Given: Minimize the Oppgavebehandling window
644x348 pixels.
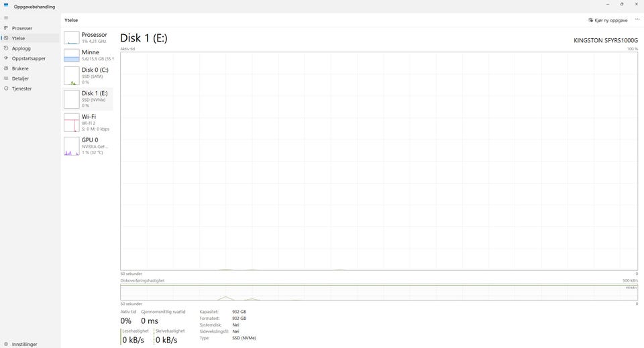Looking at the screenshot, I should coord(608,4).
